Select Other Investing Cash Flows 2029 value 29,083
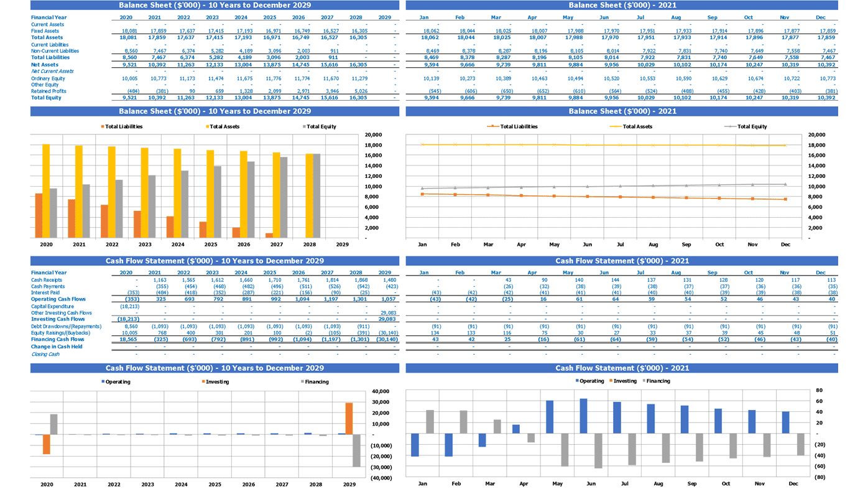The image size is (868, 489). pyautogui.click(x=387, y=313)
